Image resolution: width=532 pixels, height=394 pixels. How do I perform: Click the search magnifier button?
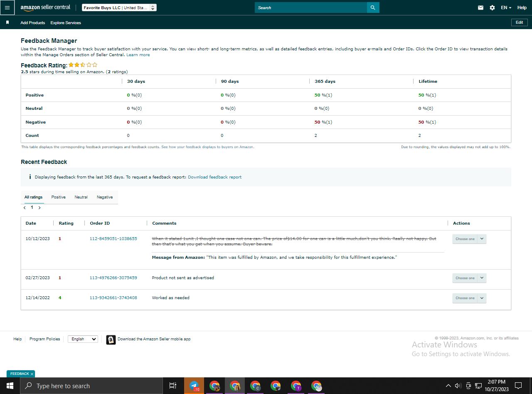click(373, 7)
